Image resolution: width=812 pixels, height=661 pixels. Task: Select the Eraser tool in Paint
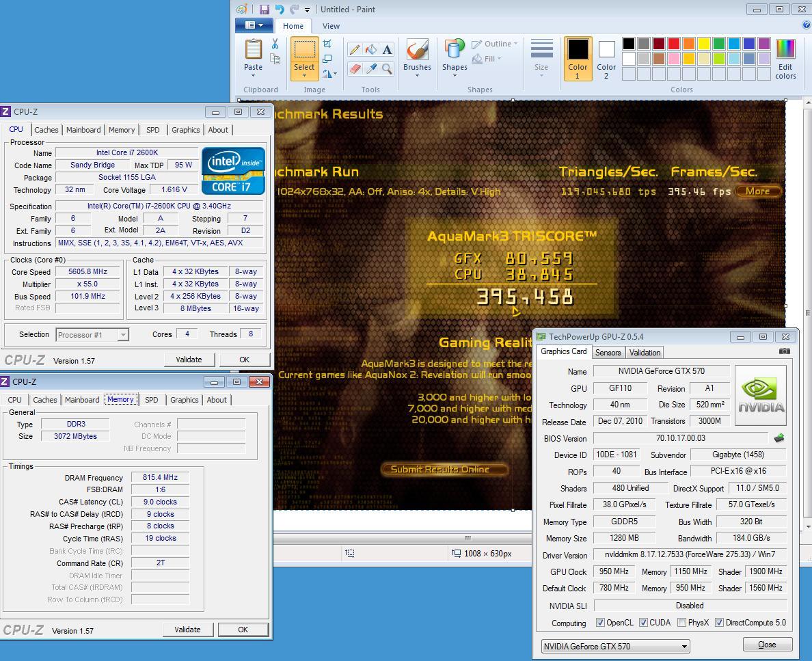pyautogui.click(x=355, y=68)
